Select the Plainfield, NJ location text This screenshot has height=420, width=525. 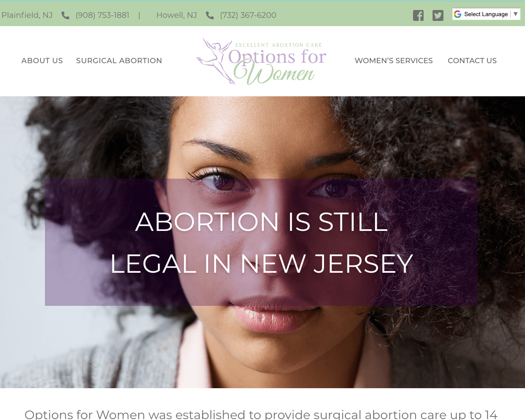pos(27,15)
